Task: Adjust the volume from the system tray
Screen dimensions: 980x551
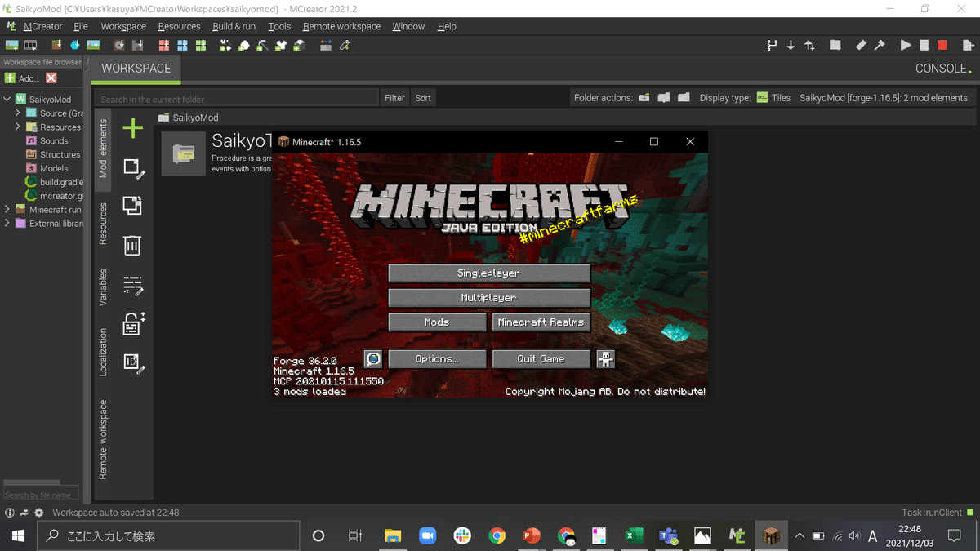Action: click(x=854, y=536)
